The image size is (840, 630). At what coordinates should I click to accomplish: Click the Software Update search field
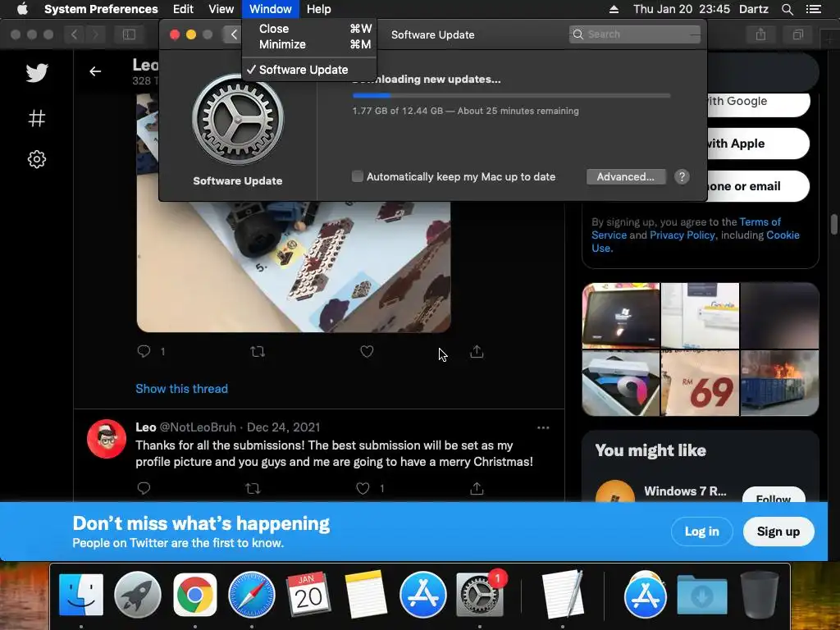(x=634, y=34)
